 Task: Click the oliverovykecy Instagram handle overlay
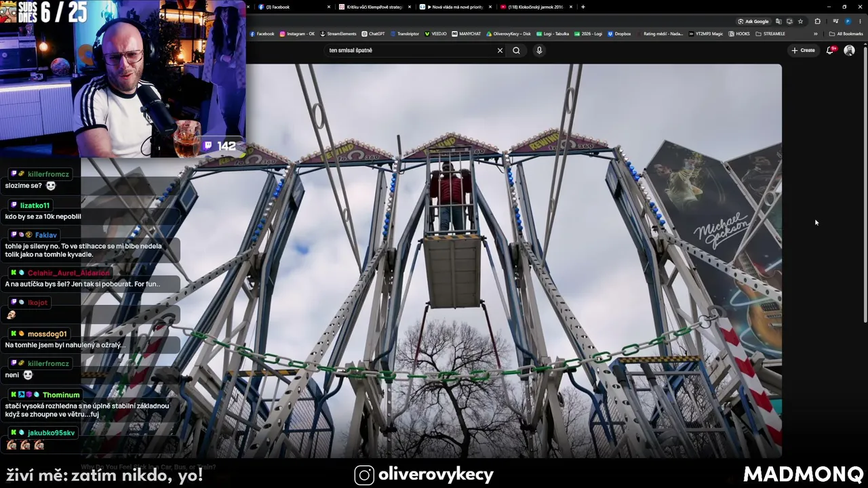pos(435,475)
